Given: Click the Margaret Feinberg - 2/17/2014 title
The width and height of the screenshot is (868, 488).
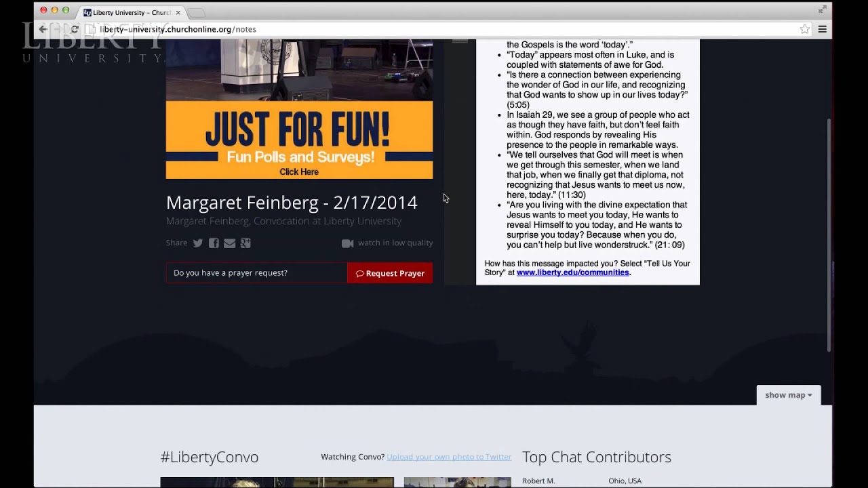Looking at the screenshot, I should click(x=292, y=203).
